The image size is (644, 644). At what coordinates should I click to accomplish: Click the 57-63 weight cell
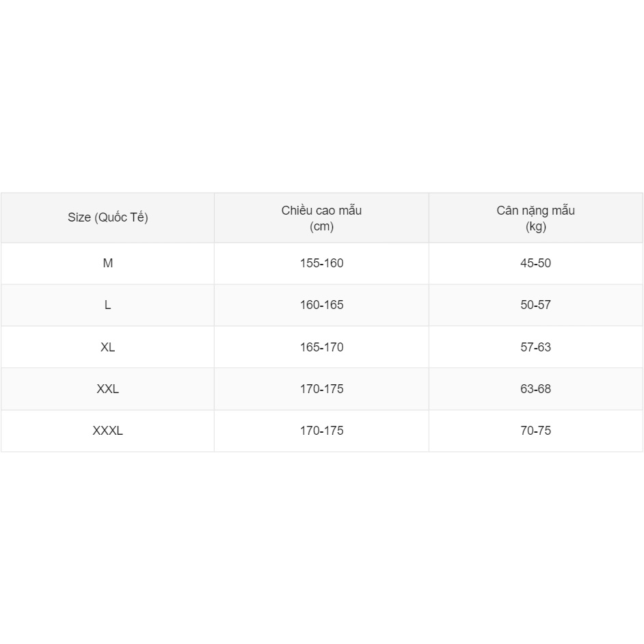(x=535, y=347)
